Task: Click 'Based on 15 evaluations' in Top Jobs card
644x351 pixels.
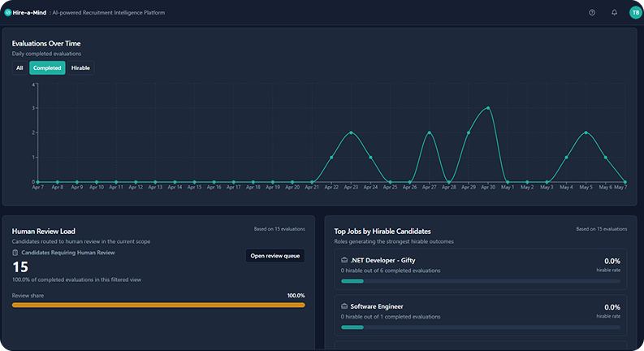Action: (x=602, y=229)
